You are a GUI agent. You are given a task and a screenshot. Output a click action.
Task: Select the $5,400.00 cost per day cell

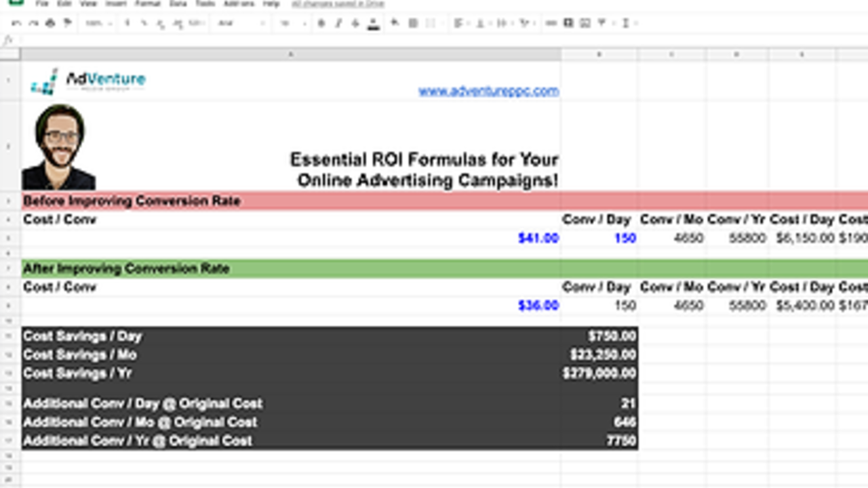click(x=802, y=306)
